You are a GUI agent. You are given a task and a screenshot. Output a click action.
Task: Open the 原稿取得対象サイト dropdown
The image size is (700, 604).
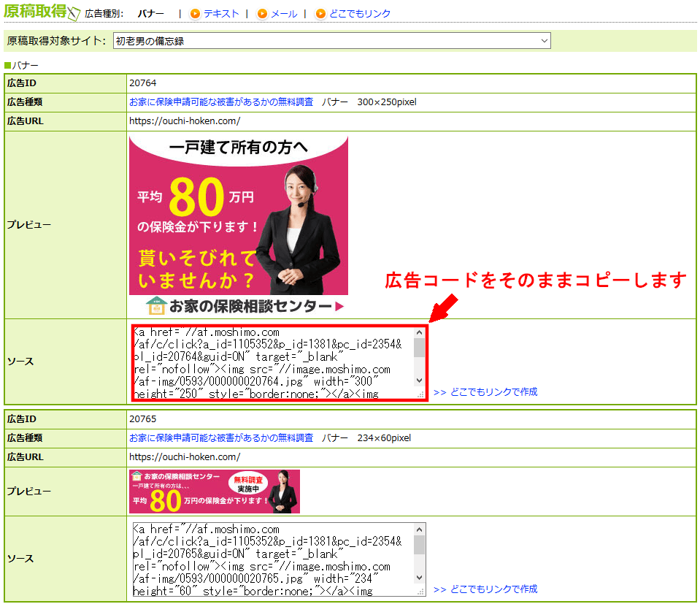pos(331,41)
